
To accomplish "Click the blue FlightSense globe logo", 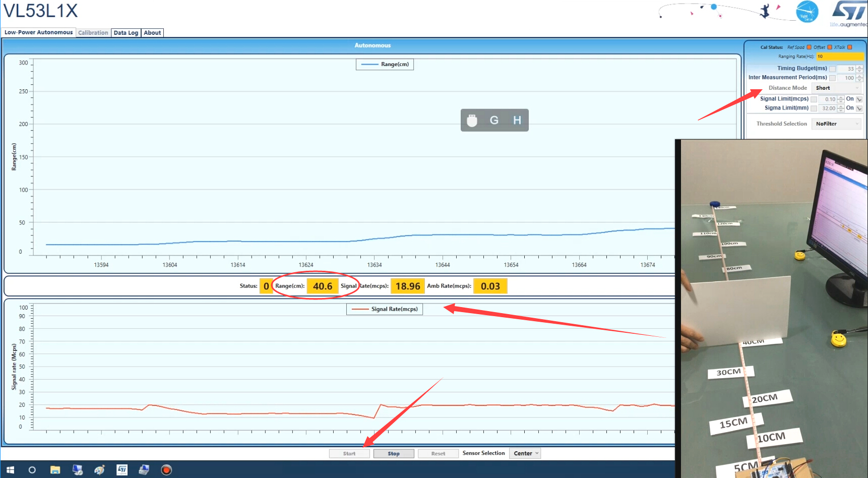I will (x=807, y=12).
